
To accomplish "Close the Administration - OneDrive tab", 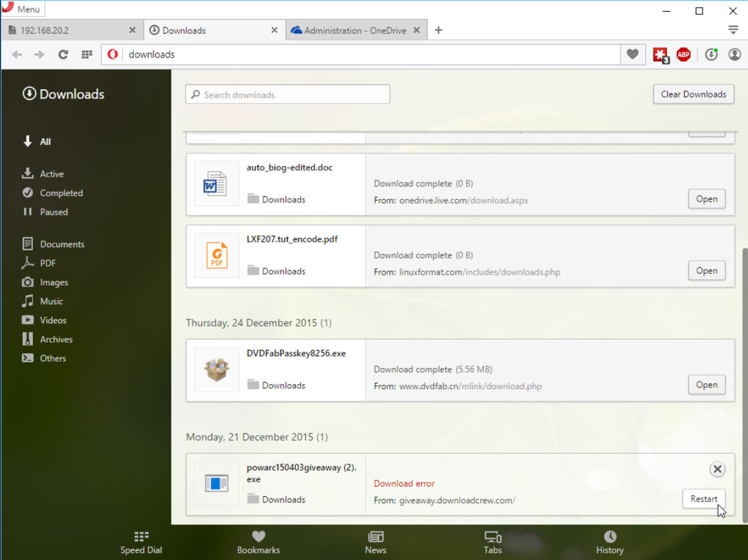I will click(x=417, y=30).
